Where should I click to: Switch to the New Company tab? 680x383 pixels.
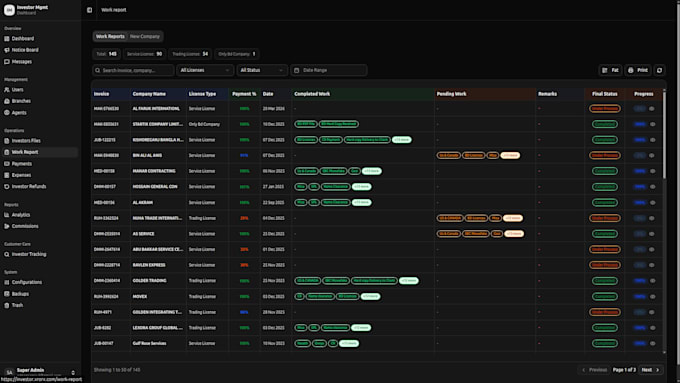[145, 36]
